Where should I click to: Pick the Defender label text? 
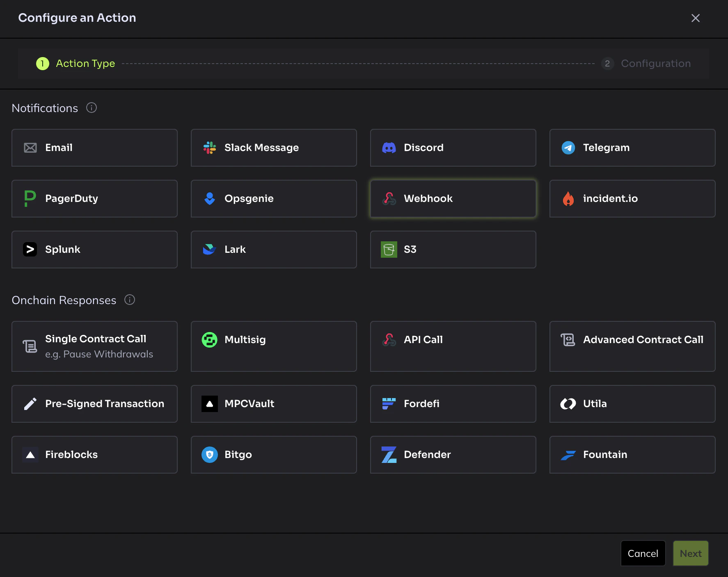point(427,455)
